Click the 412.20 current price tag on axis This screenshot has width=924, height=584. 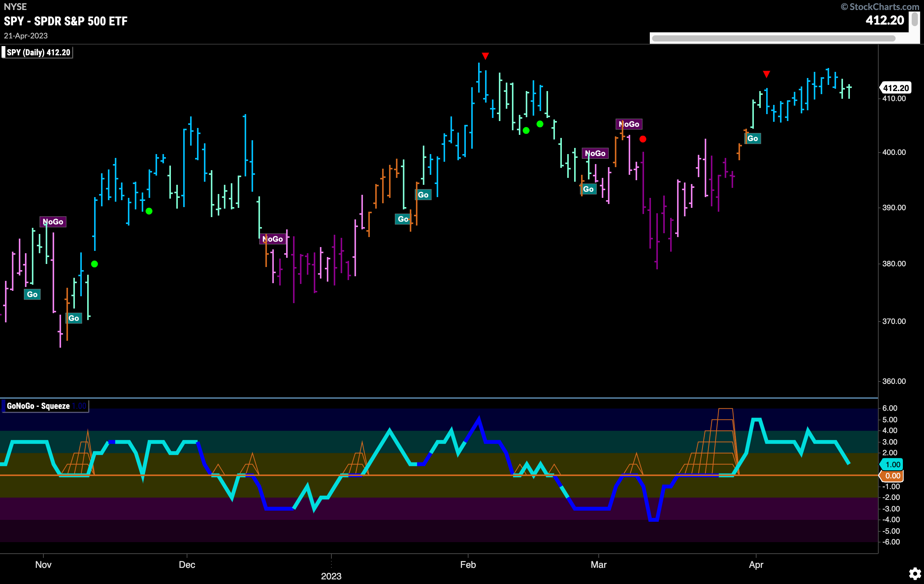[x=896, y=88]
